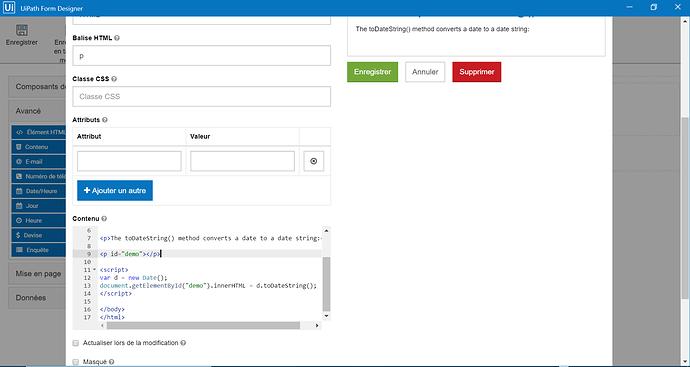The image size is (690, 367).
Task: Fold the script block at line 11
Action: tap(94, 270)
